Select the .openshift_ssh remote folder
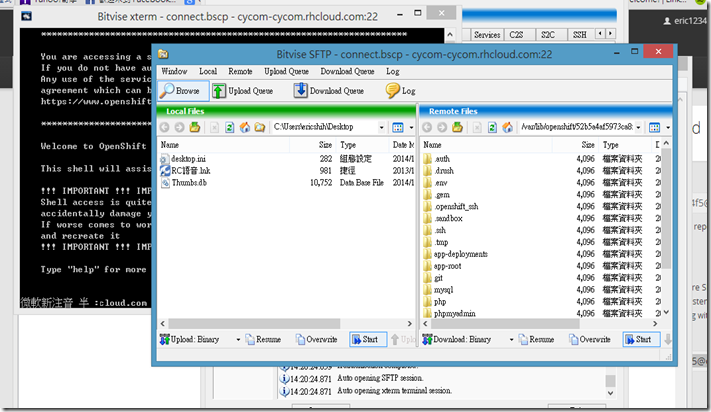This screenshot has width=711, height=412. pos(456,206)
